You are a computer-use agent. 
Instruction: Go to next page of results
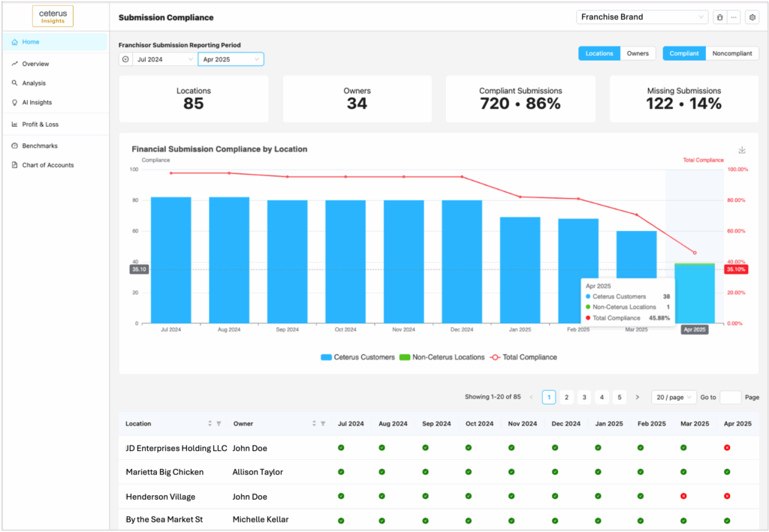click(x=638, y=397)
